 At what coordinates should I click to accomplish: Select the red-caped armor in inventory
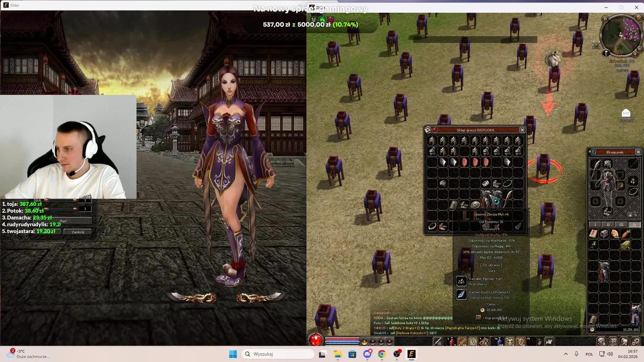pos(604,271)
